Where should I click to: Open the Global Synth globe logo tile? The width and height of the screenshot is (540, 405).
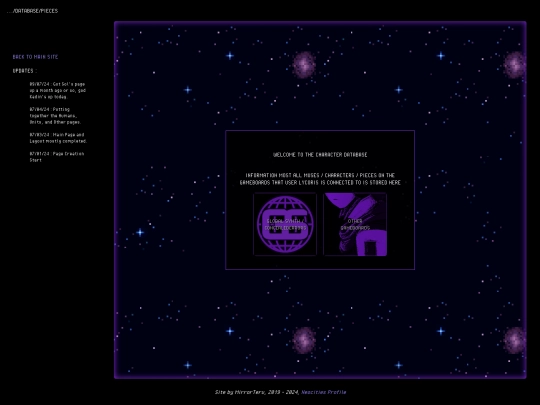[285, 225]
